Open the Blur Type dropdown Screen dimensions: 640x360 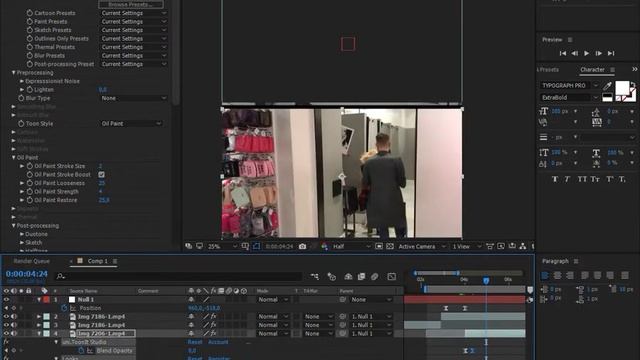coord(133,98)
